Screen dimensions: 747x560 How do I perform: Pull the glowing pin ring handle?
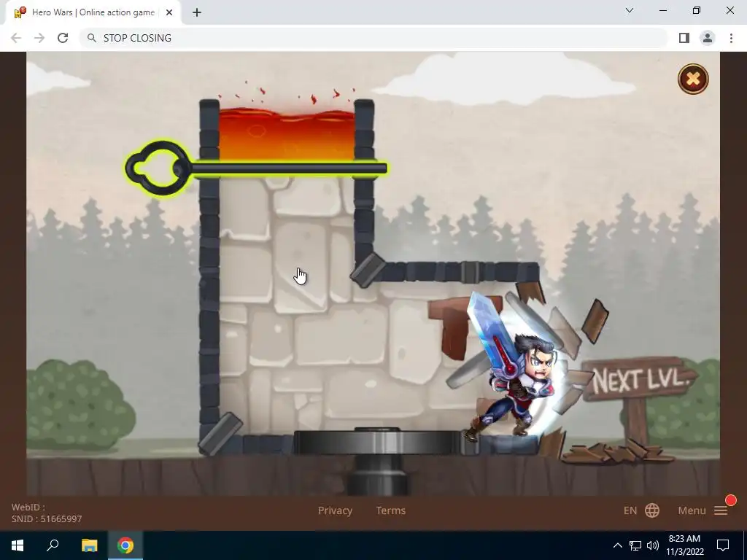pyautogui.click(x=158, y=168)
